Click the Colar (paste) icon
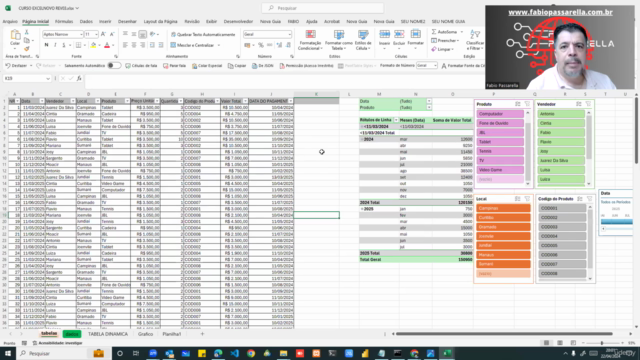Image resolution: width=640 pixels, height=360 pixels. 15,36
